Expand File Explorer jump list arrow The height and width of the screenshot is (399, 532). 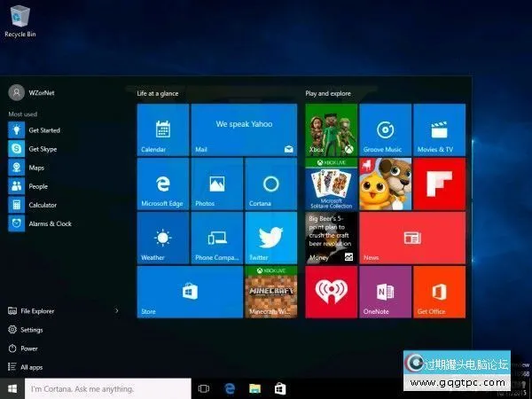tap(117, 311)
